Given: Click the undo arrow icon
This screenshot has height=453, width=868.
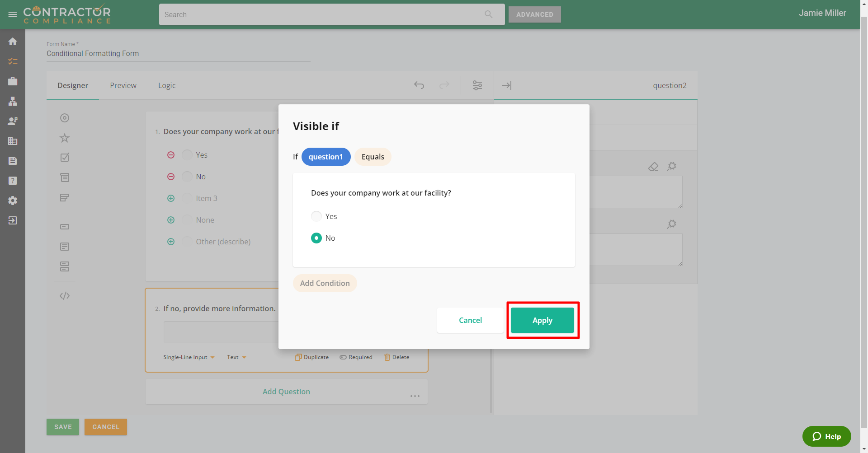Looking at the screenshot, I should (x=419, y=85).
